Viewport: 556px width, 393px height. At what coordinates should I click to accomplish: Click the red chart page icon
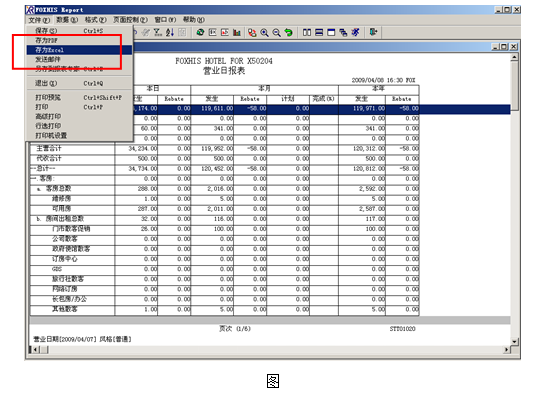[x=225, y=33]
